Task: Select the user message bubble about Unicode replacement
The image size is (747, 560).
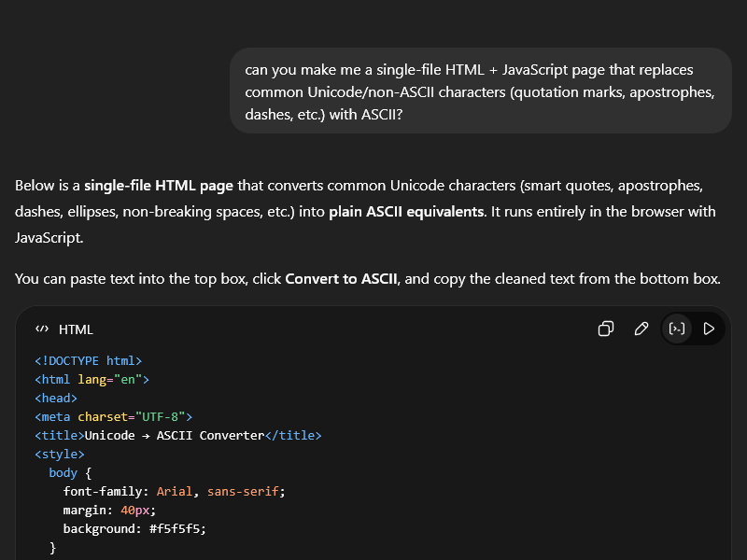Action: [481, 91]
